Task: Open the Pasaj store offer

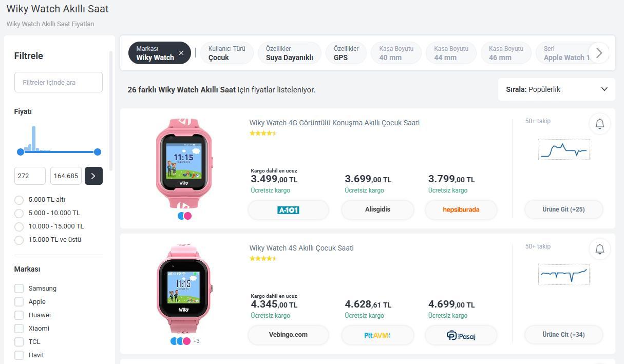Action: point(461,335)
